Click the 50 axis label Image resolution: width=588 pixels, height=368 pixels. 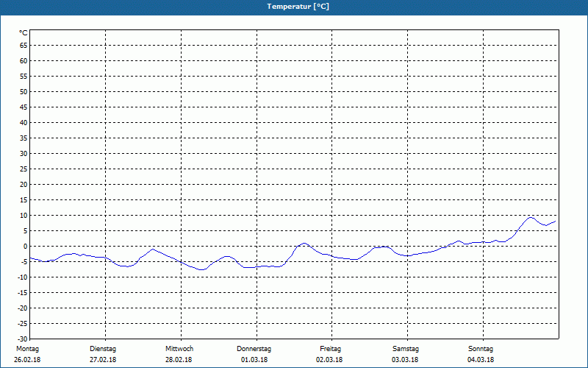[x=24, y=91]
